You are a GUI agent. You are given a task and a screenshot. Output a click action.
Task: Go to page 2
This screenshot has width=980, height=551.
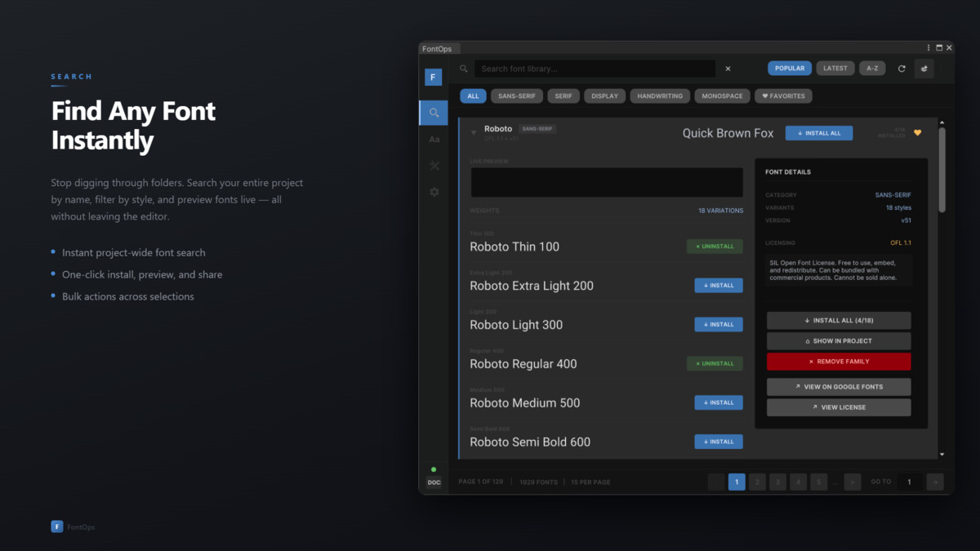757,482
